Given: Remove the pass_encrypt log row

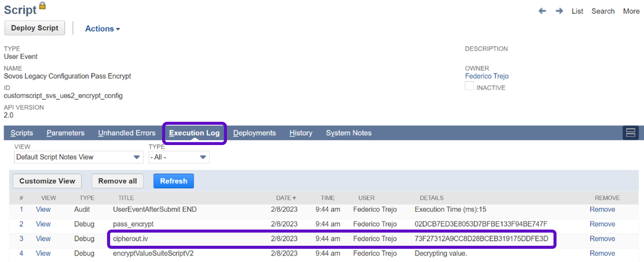Looking at the screenshot, I should pyautogui.click(x=602, y=224).
